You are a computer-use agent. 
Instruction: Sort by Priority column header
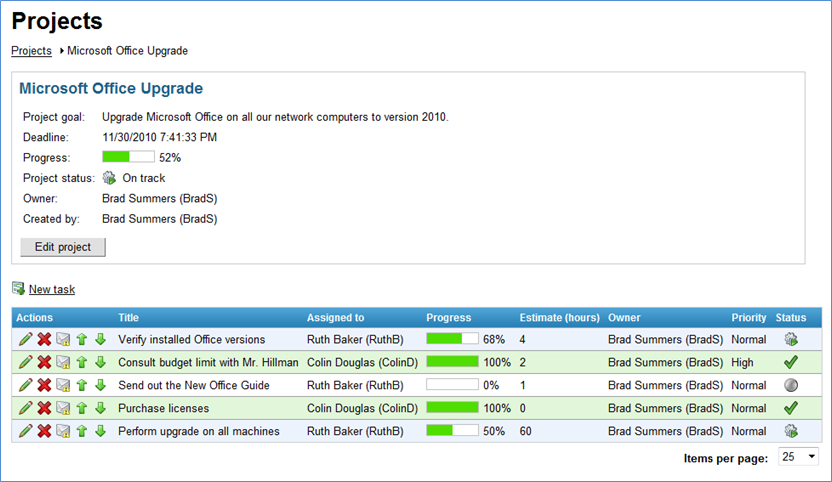[749, 317]
